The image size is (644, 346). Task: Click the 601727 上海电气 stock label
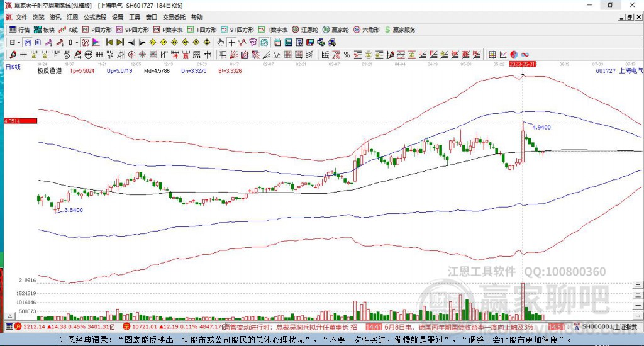click(619, 70)
